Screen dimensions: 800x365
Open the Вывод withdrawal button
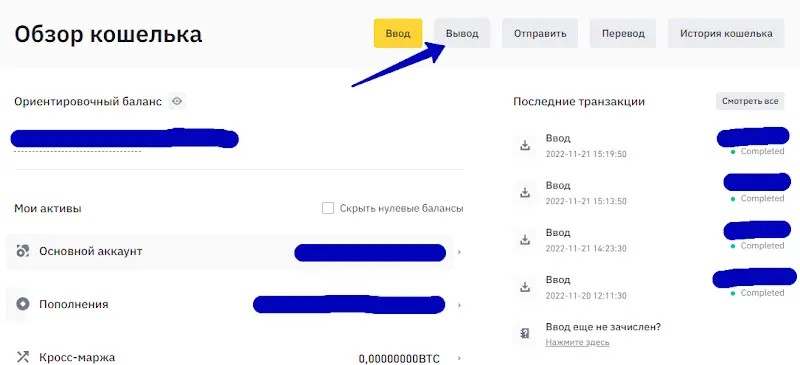tap(462, 33)
